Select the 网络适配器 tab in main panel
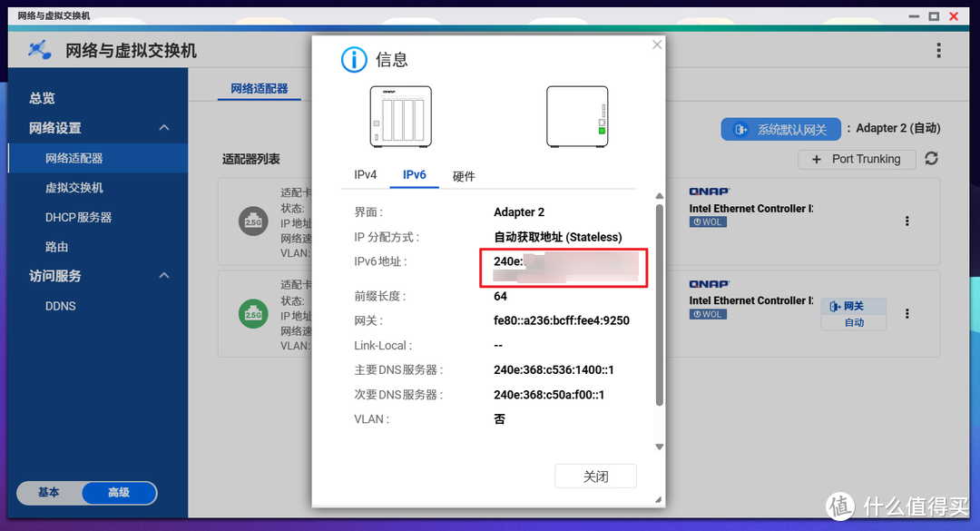980x531 pixels. click(x=260, y=89)
